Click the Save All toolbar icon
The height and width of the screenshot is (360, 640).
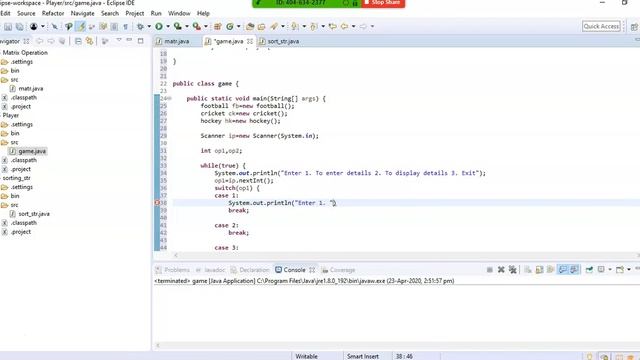tap(19, 27)
